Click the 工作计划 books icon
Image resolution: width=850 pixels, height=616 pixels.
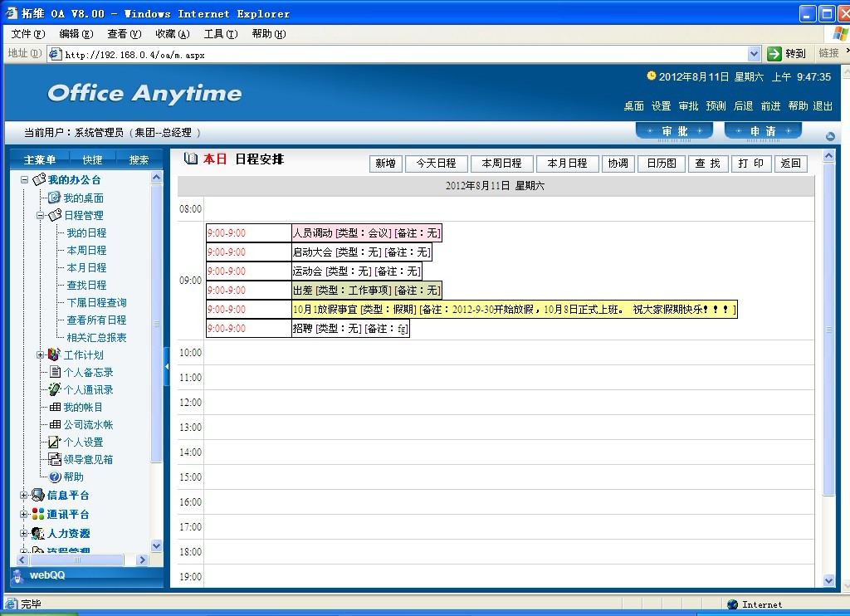[x=55, y=354]
